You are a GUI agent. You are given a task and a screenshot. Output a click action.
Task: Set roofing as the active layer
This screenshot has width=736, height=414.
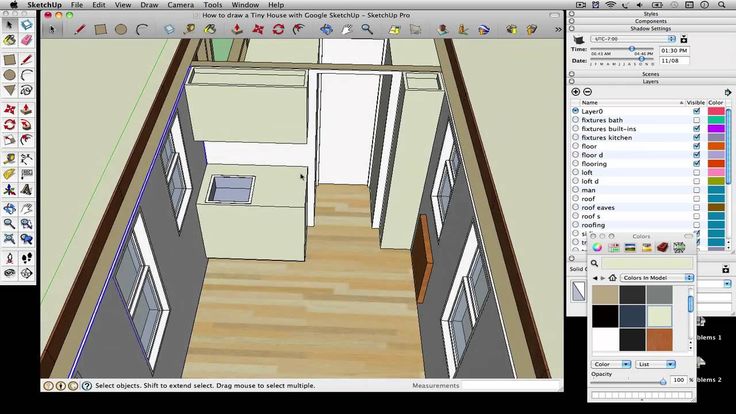pyautogui.click(x=575, y=225)
